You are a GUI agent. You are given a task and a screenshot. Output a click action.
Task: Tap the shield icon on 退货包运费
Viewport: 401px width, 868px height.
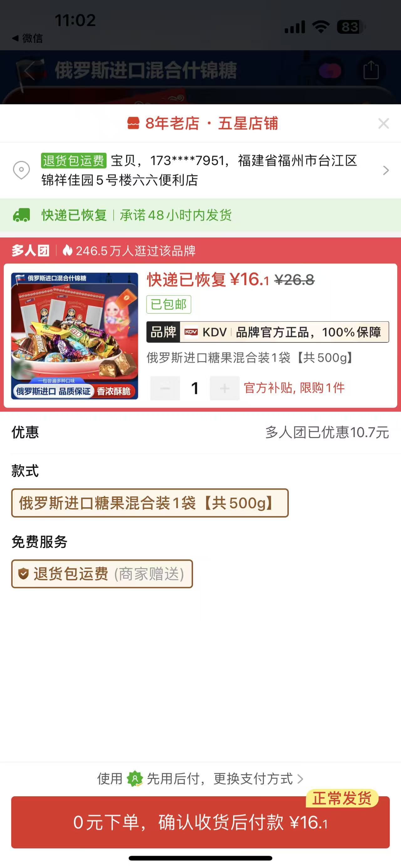[23, 574]
